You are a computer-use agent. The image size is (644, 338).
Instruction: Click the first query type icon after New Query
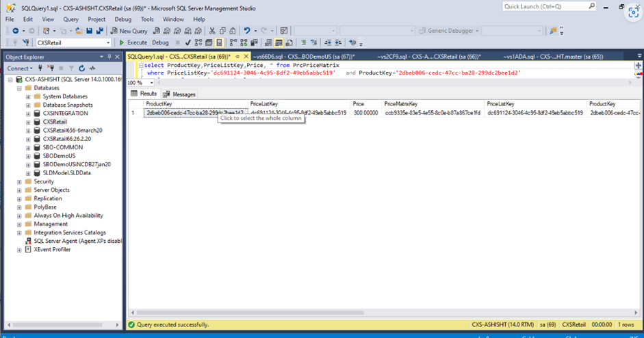(x=157, y=31)
